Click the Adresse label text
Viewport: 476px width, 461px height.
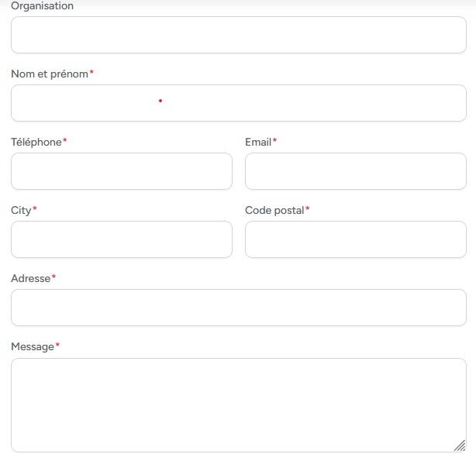click(x=30, y=278)
